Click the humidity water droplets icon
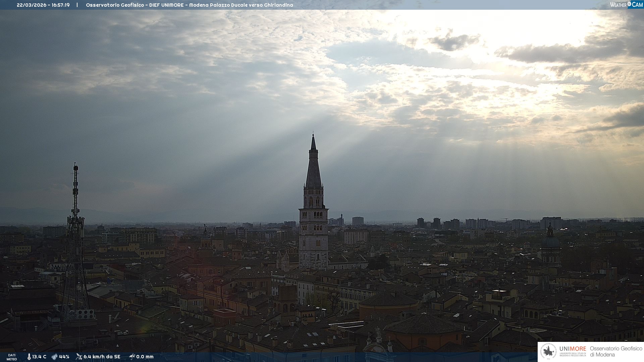Image resolution: width=644 pixels, height=362 pixels. 54,357
